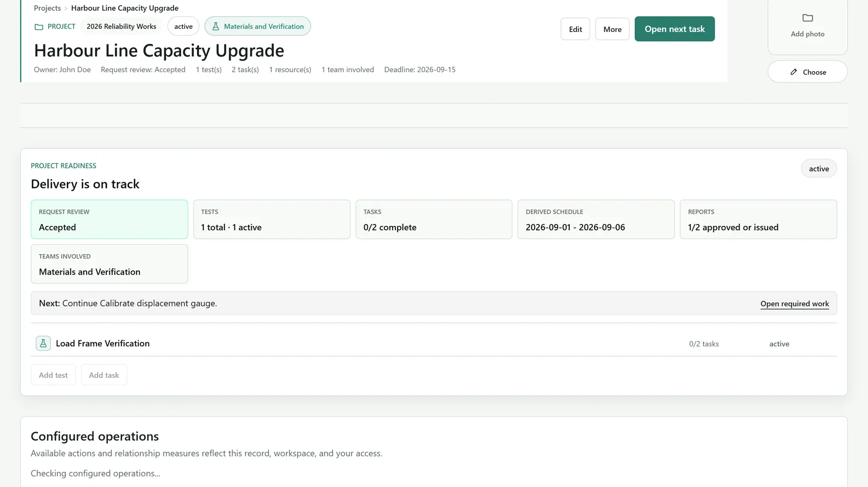Click the Add task button
Viewport: 868px width, 487px height.
(x=104, y=375)
